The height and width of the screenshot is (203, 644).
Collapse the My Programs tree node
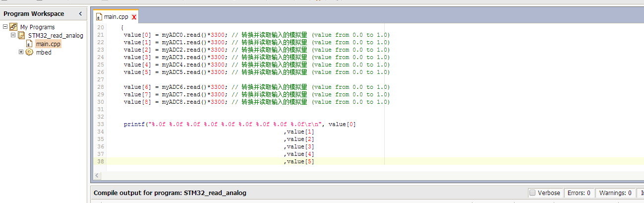[x=5, y=27]
